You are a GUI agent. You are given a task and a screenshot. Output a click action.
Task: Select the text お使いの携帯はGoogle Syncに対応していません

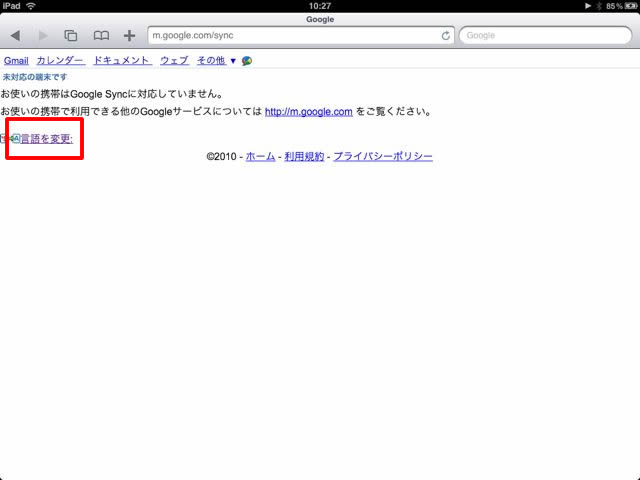pos(112,94)
